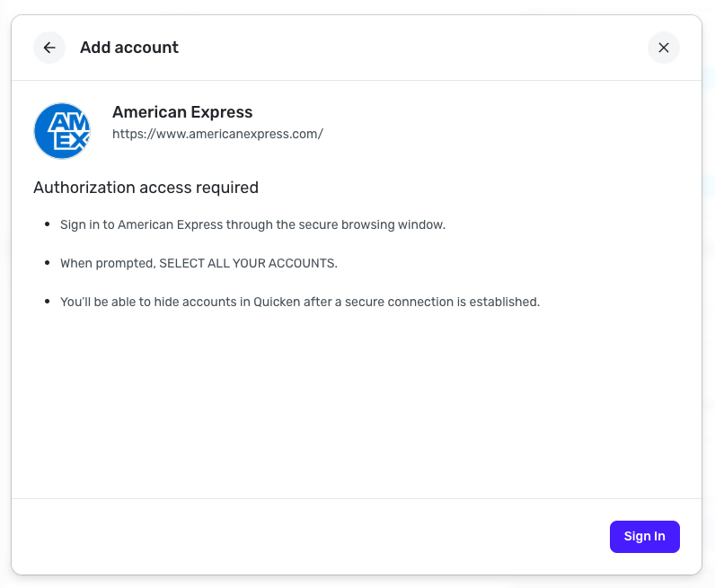Click the bullet beside the 'When prompted' line
Image resolution: width=715 pixels, height=588 pixels.
(x=47, y=263)
